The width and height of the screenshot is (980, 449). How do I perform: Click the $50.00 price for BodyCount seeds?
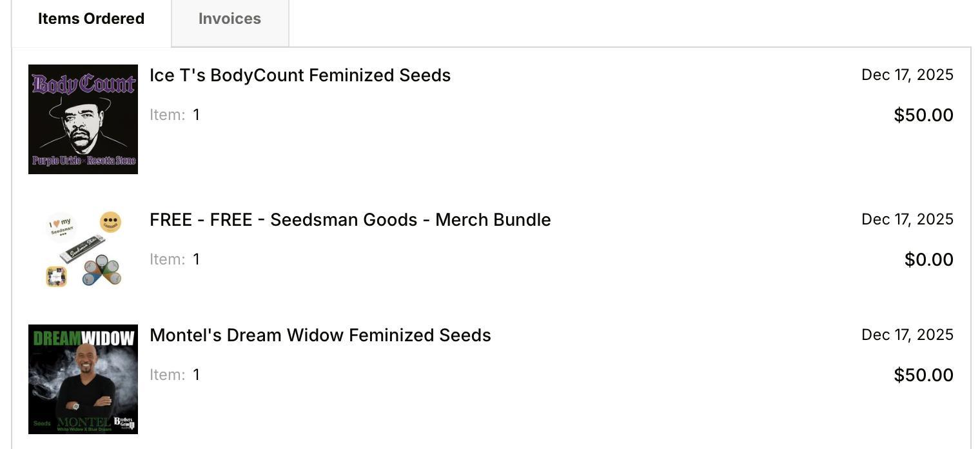coord(923,115)
